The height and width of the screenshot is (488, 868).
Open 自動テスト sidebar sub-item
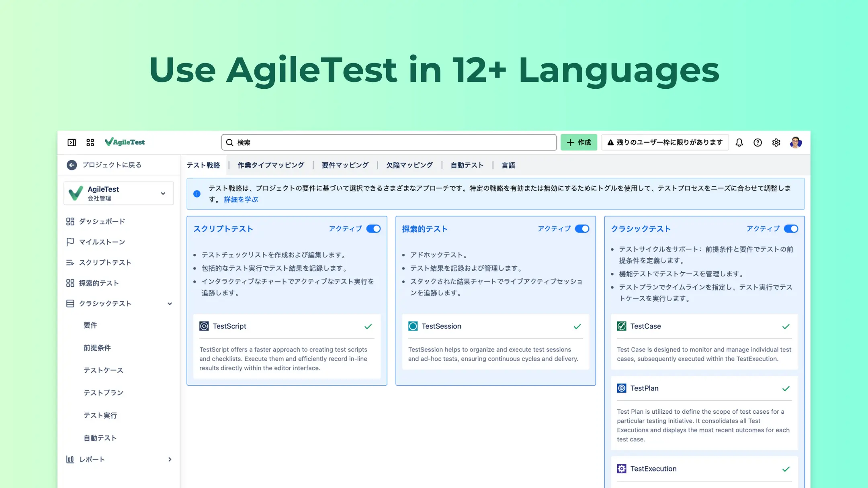point(100,438)
